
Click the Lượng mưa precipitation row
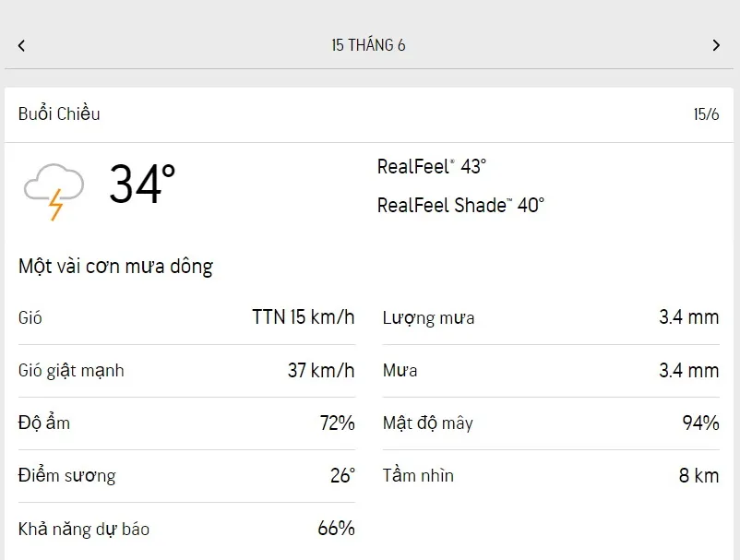550,318
